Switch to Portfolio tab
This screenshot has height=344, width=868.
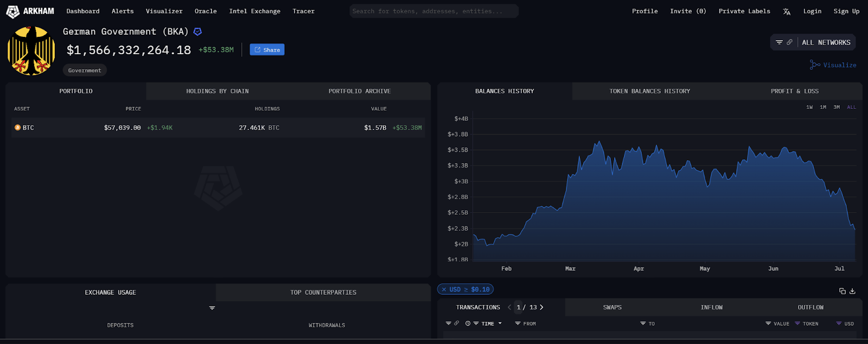[x=76, y=91]
